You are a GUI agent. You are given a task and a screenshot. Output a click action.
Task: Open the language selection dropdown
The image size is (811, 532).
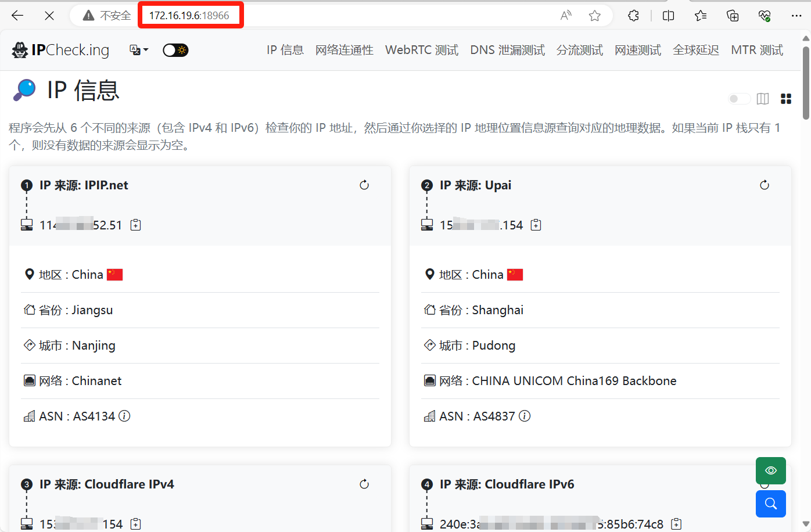(139, 51)
